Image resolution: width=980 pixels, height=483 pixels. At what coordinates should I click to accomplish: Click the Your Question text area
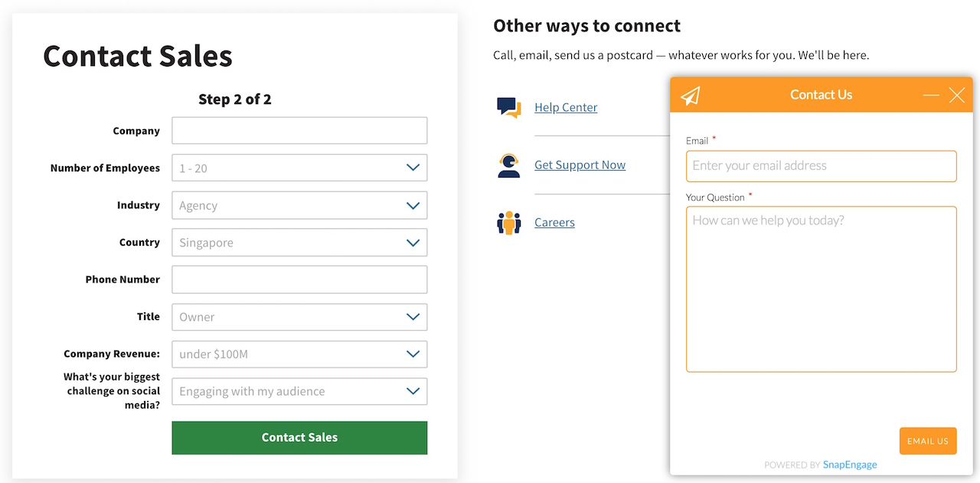point(822,289)
